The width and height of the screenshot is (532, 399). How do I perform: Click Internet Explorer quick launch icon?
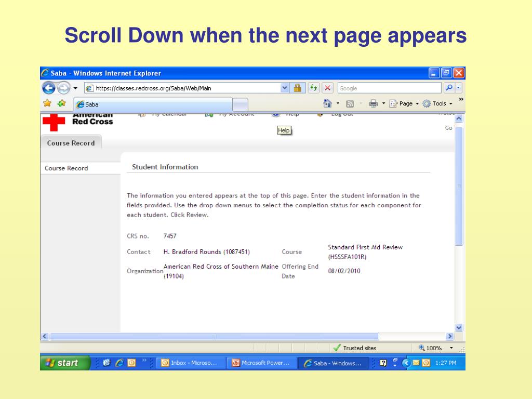[x=119, y=363]
